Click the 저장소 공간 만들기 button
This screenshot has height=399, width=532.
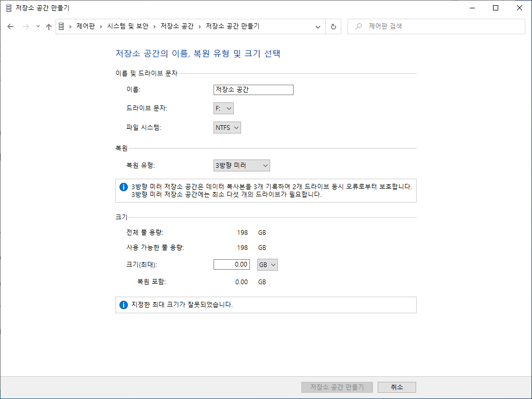coord(337,387)
